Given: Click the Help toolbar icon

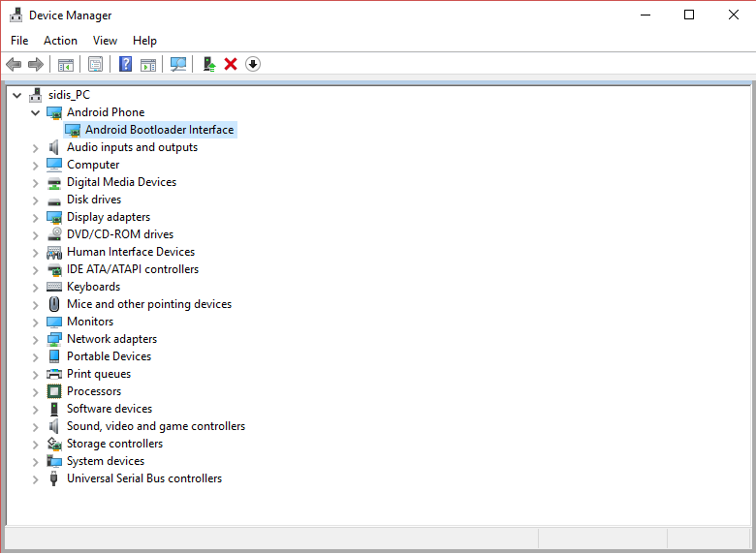Looking at the screenshot, I should coord(125,64).
